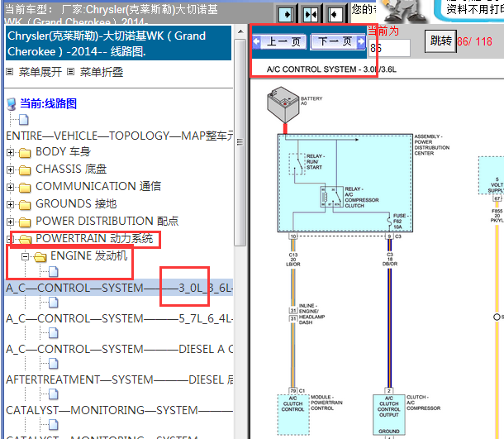Select A_C—CONTROL—SYSTEM 3_0L_3_6L entry

pyautogui.click(x=119, y=288)
